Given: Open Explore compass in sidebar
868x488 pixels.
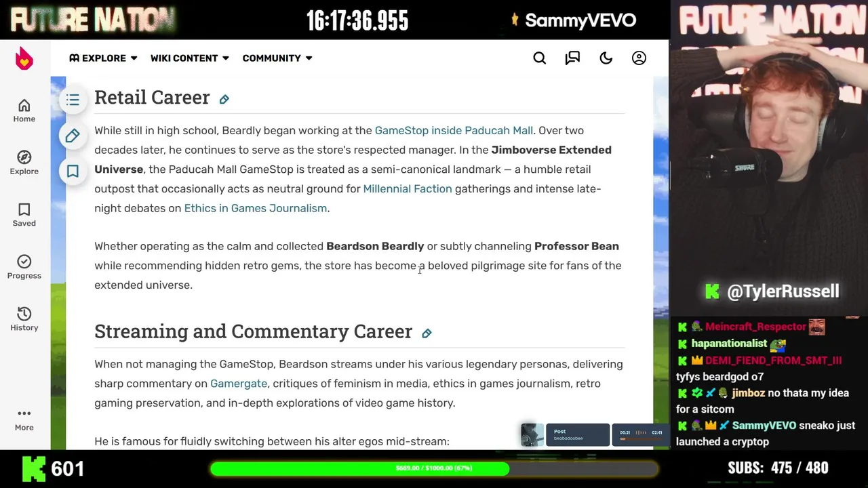Looking at the screenshot, I should coord(24,163).
